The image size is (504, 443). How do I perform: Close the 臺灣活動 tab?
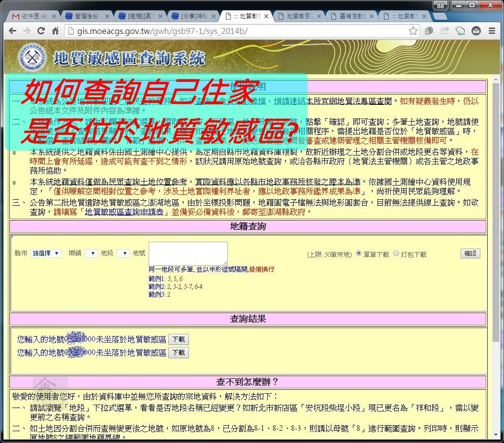[x=371, y=16]
